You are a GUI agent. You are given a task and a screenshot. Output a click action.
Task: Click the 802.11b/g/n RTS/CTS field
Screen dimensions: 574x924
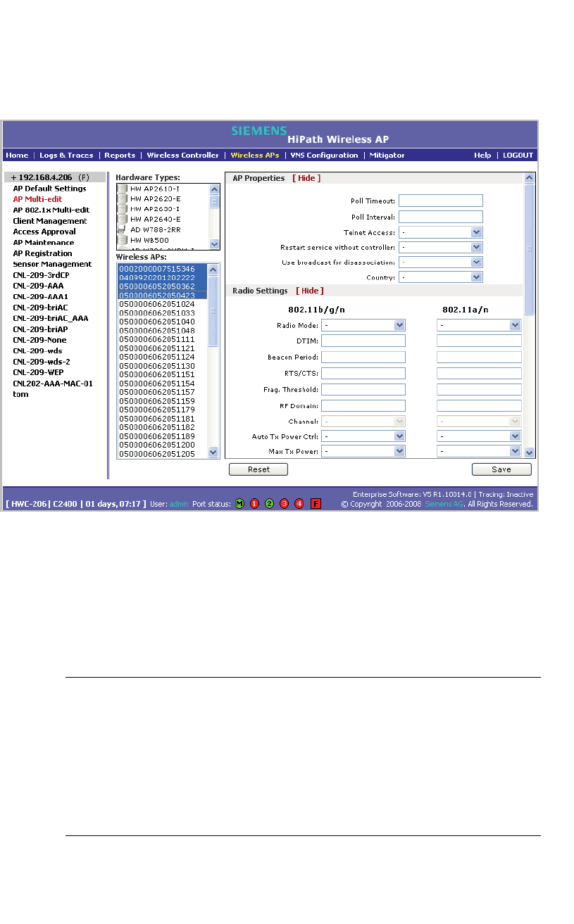[x=363, y=374]
